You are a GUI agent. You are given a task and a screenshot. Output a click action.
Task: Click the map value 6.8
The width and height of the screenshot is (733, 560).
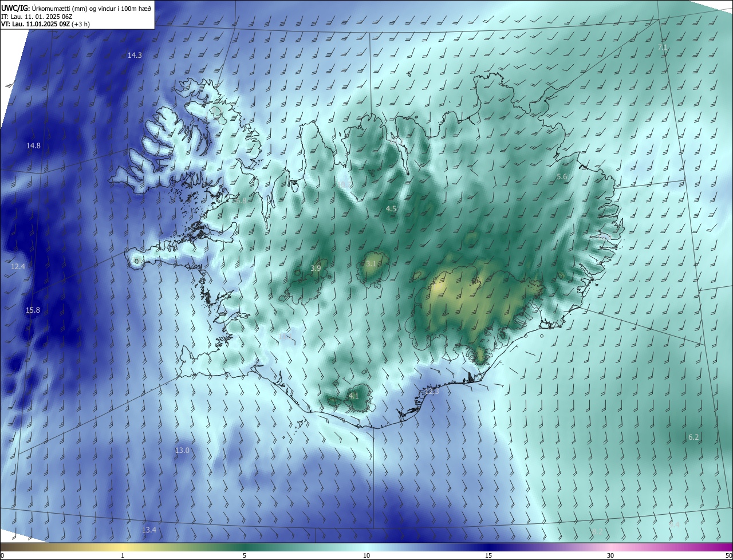pyautogui.click(x=241, y=201)
